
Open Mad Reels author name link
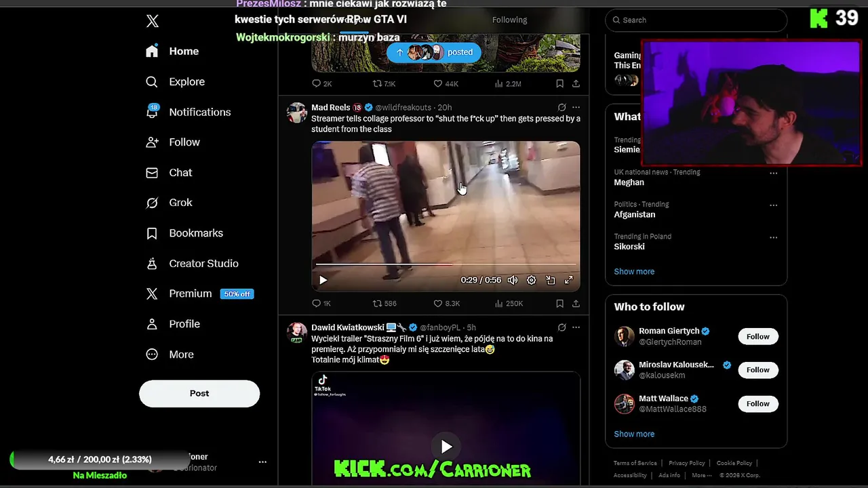click(x=331, y=108)
